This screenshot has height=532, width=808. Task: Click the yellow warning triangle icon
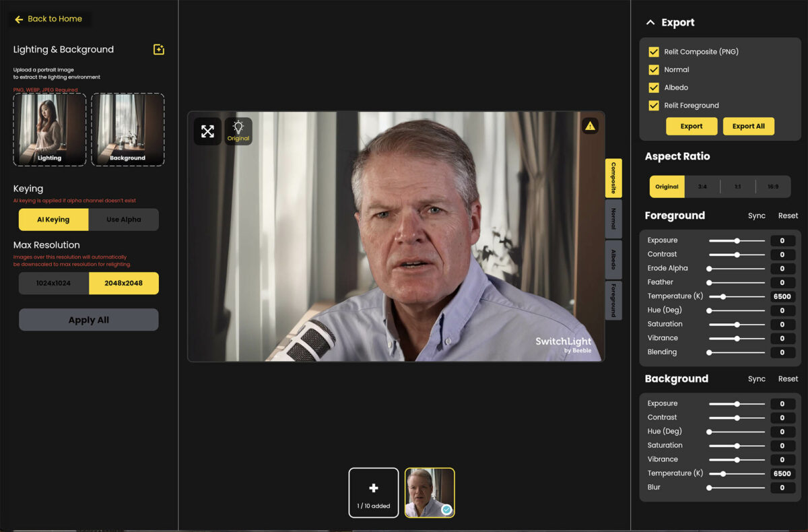coord(590,126)
